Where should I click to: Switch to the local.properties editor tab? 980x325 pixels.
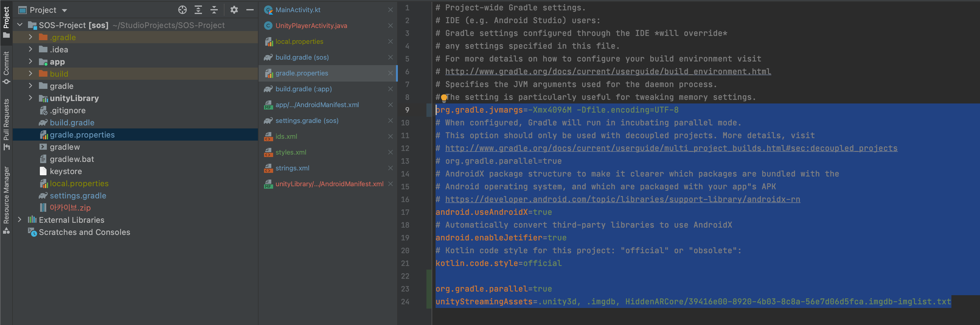click(x=299, y=41)
